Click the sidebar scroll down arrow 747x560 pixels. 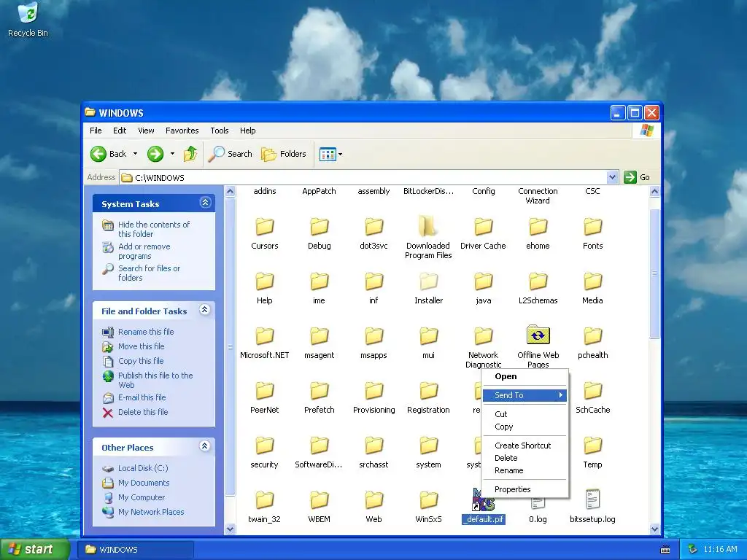(x=230, y=529)
